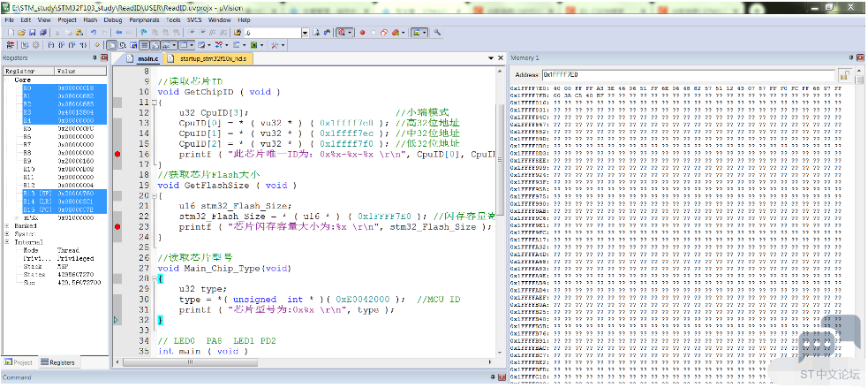Close the Memory 1 panel

(860, 57)
